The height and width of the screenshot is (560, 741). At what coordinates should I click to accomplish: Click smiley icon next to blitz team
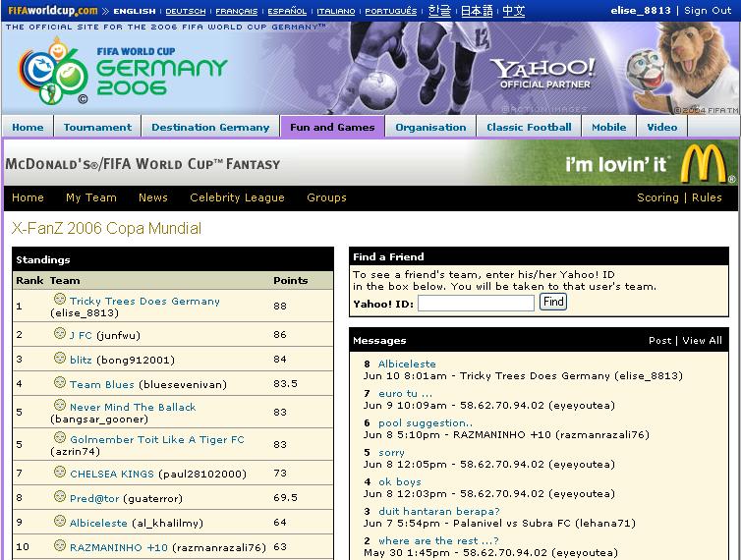coord(60,358)
